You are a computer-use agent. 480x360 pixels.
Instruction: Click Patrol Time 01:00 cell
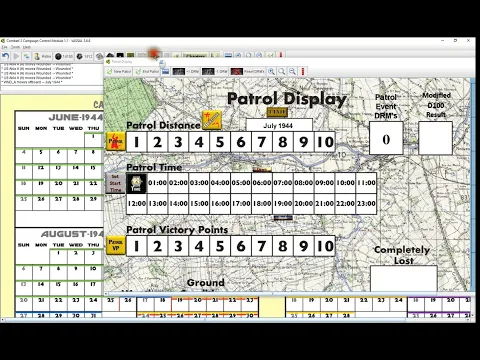[157, 183]
